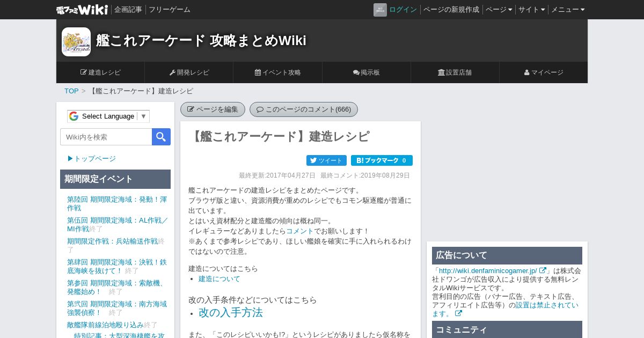Click the Kancolle Arcade wiki icon
The image size is (644, 338).
click(76, 42)
